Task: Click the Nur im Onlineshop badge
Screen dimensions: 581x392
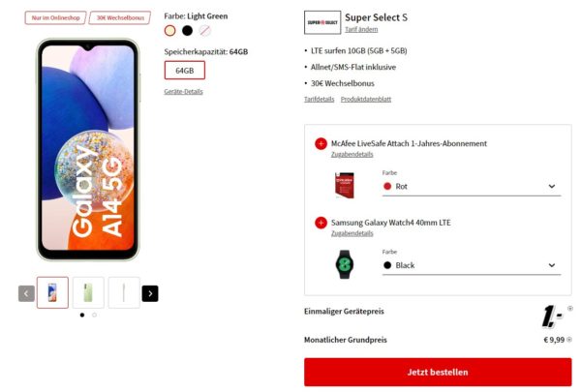Action: click(x=55, y=17)
